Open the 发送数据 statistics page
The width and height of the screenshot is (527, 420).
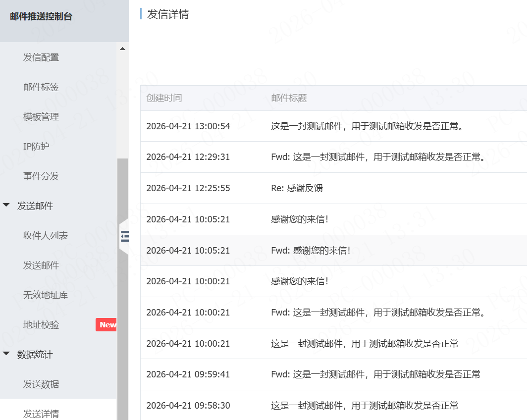(x=41, y=384)
